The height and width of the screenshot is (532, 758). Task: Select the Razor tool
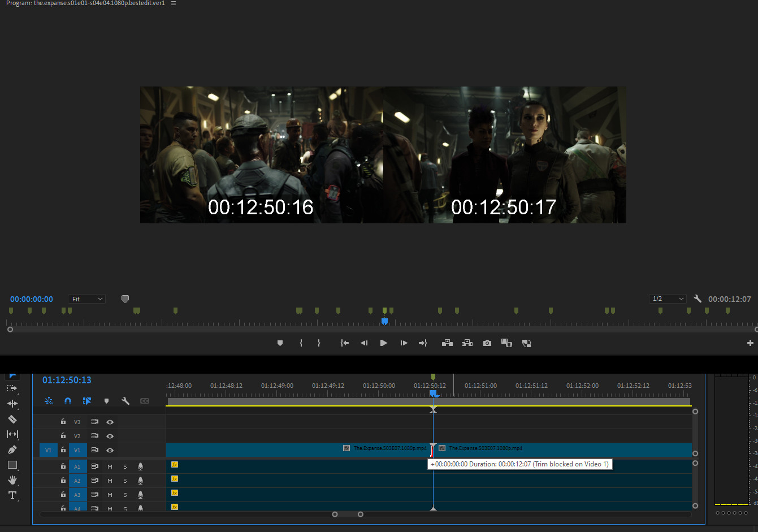(12, 419)
